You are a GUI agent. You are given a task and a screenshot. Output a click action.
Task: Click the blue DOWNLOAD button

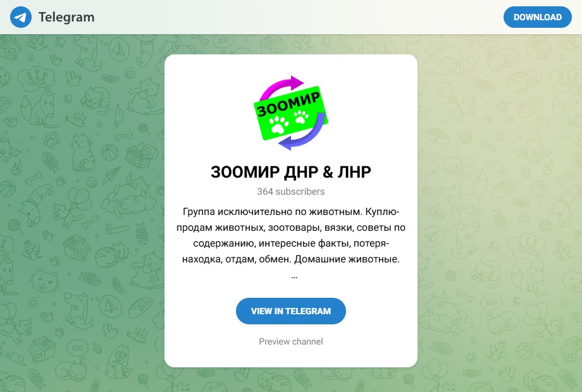tap(537, 17)
